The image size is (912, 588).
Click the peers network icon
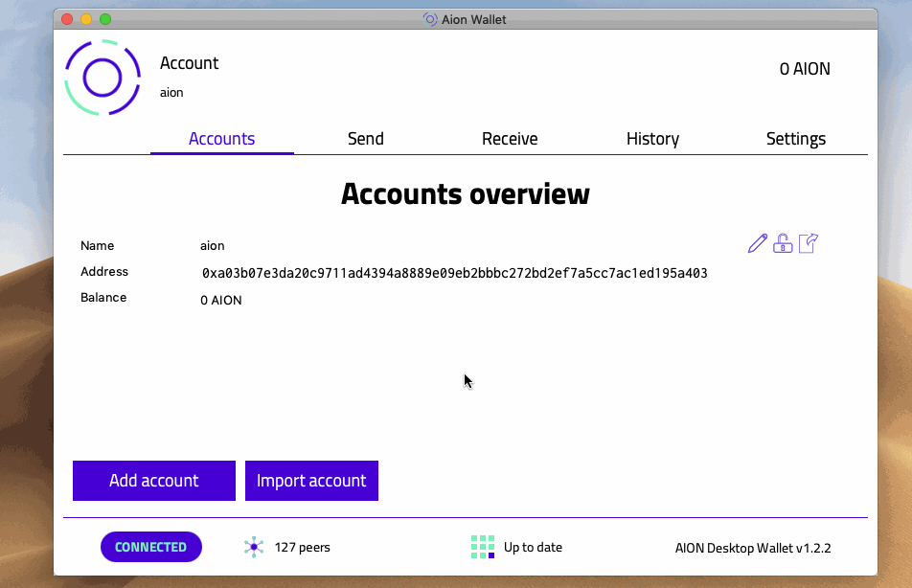point(254,547)
